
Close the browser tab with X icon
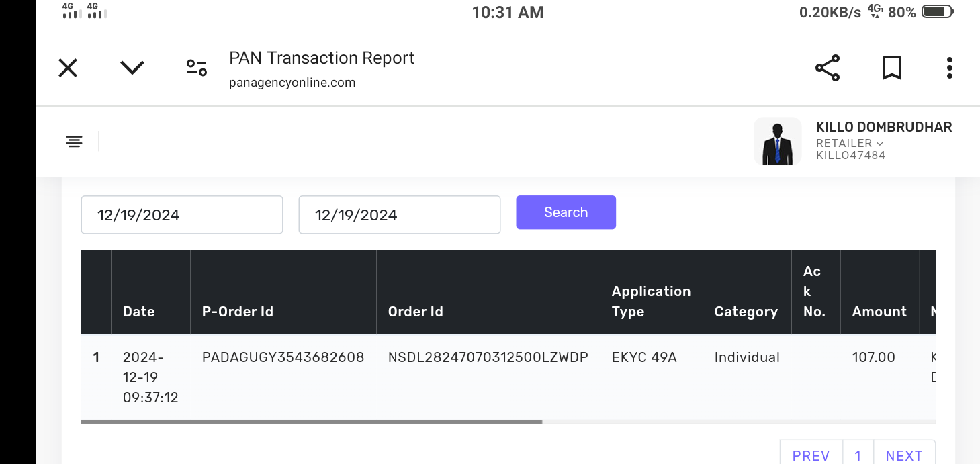click(68, 68)
